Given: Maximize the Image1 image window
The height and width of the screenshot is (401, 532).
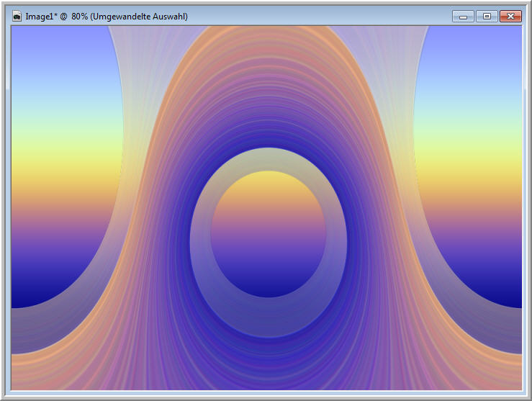Looking at the screenshot, I should pyautogui.click(x=487, y=17).
